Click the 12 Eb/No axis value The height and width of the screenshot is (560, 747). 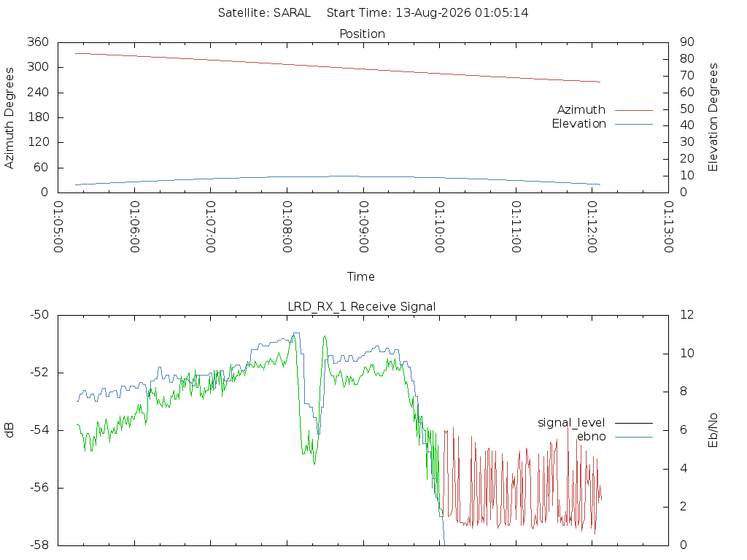tap(687, 315)
